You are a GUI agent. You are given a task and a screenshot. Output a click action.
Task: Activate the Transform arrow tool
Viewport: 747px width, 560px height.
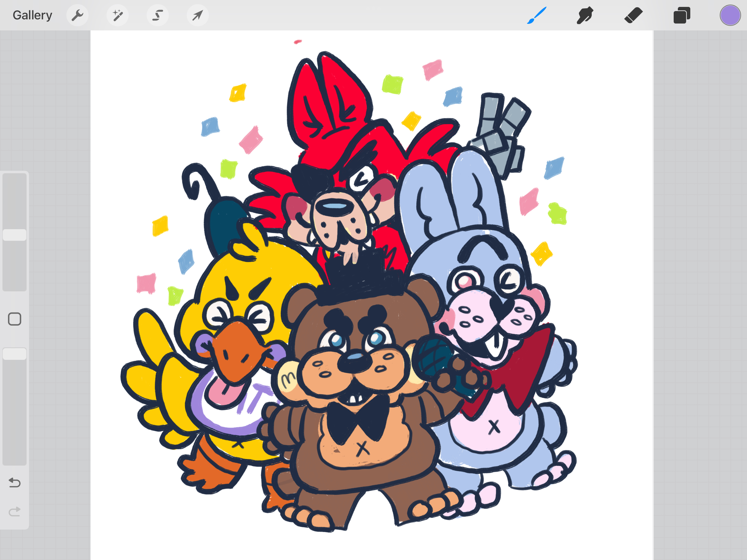(x=197, y=15)
